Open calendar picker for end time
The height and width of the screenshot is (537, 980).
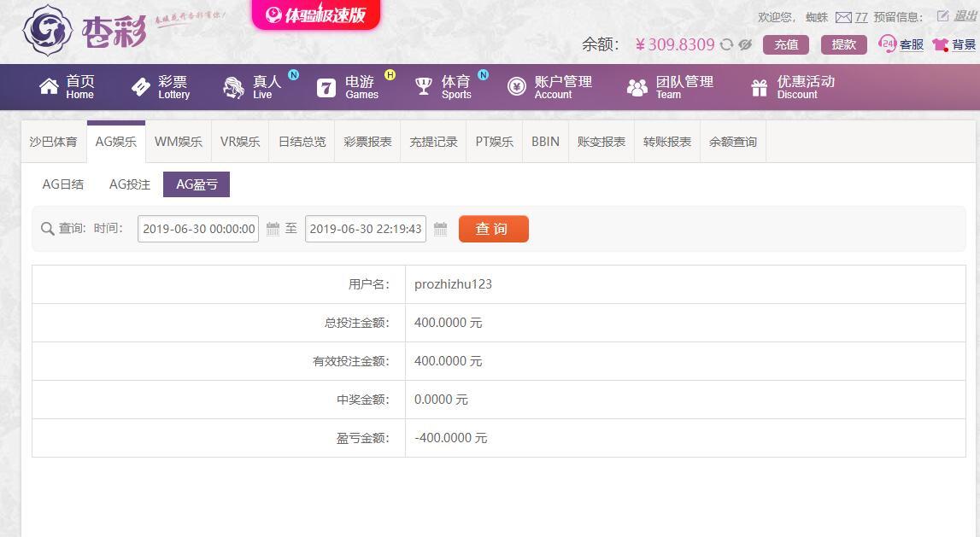440,229
